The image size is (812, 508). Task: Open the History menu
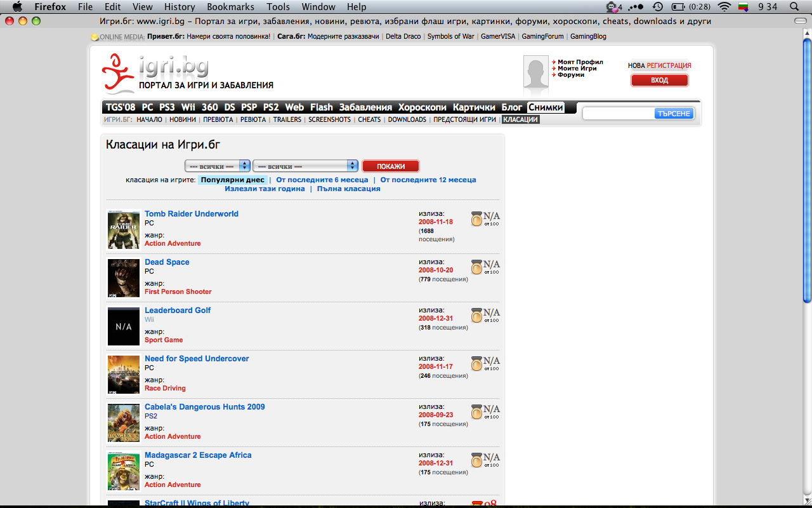coord(180,7)
